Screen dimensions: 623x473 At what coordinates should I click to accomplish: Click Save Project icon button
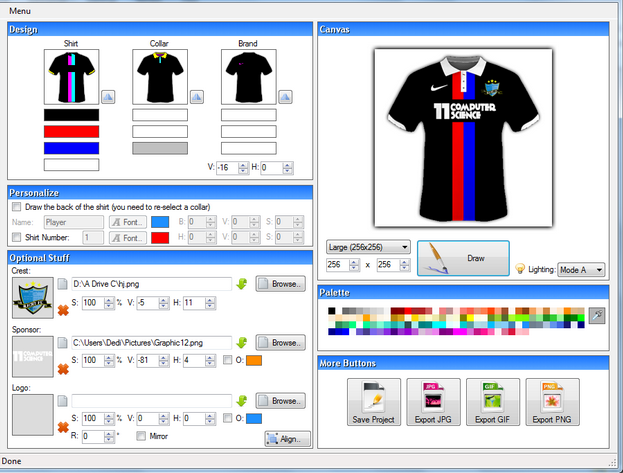(374, 402)
